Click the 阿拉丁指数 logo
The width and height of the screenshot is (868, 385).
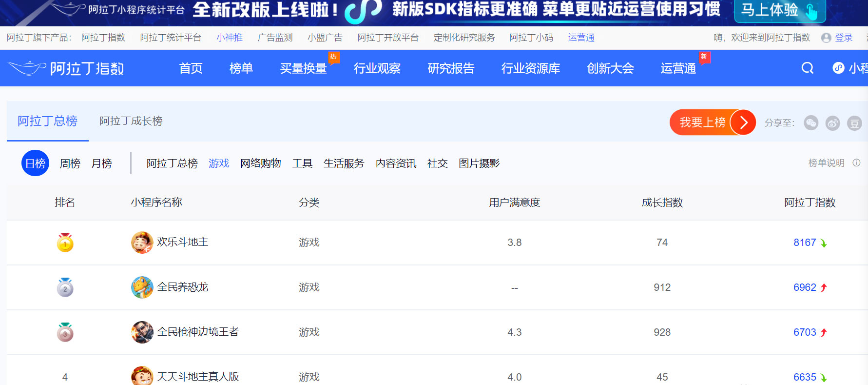67,68
